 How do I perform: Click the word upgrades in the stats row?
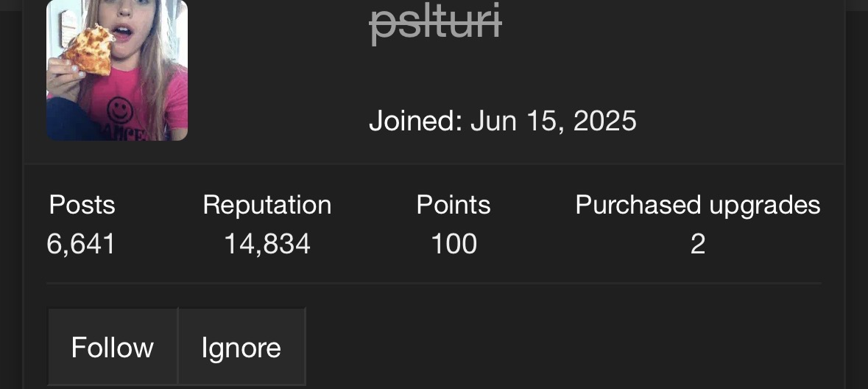(765, 206)
